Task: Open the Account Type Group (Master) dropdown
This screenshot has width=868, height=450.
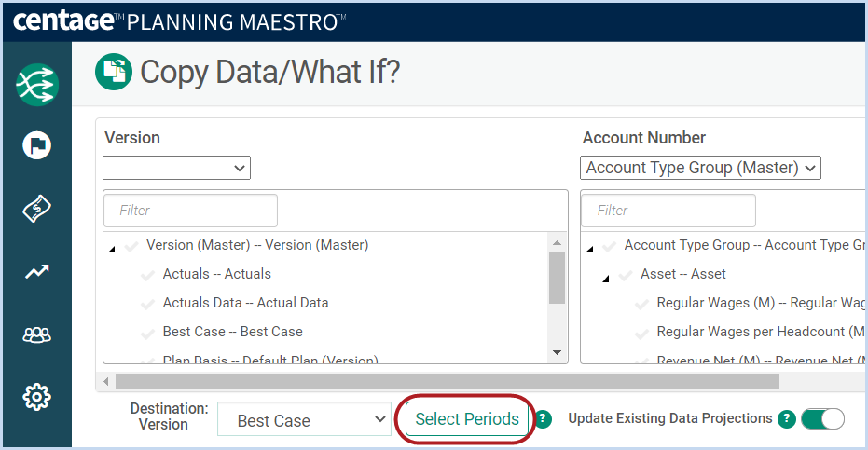Action: 700,168
